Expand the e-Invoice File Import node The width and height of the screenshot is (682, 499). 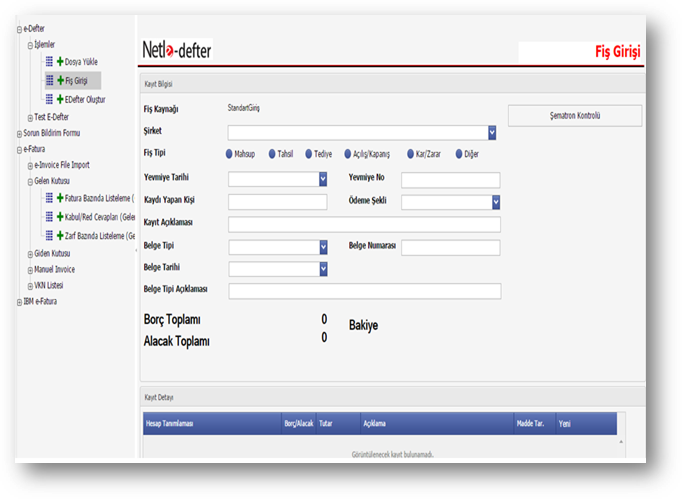[x=30, y=166]
